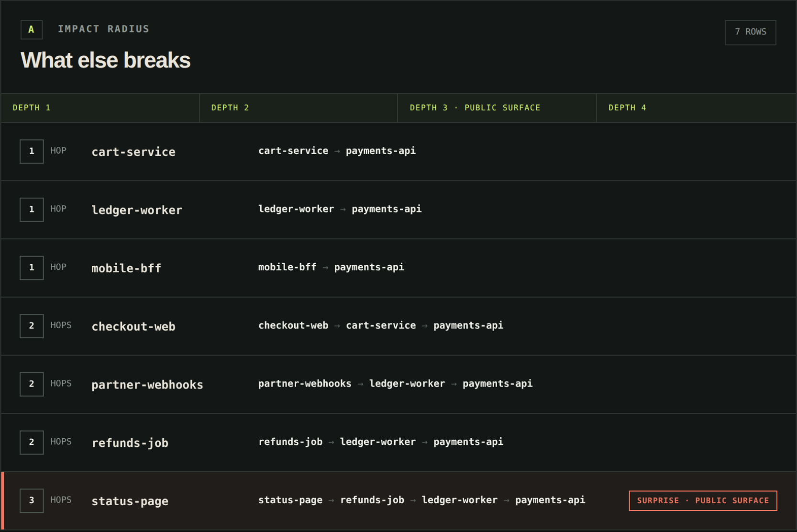Click path starting with "refunds-job → ledger-worker"
Viewport: 797px width, 532px height.
[x=381, y=442]
